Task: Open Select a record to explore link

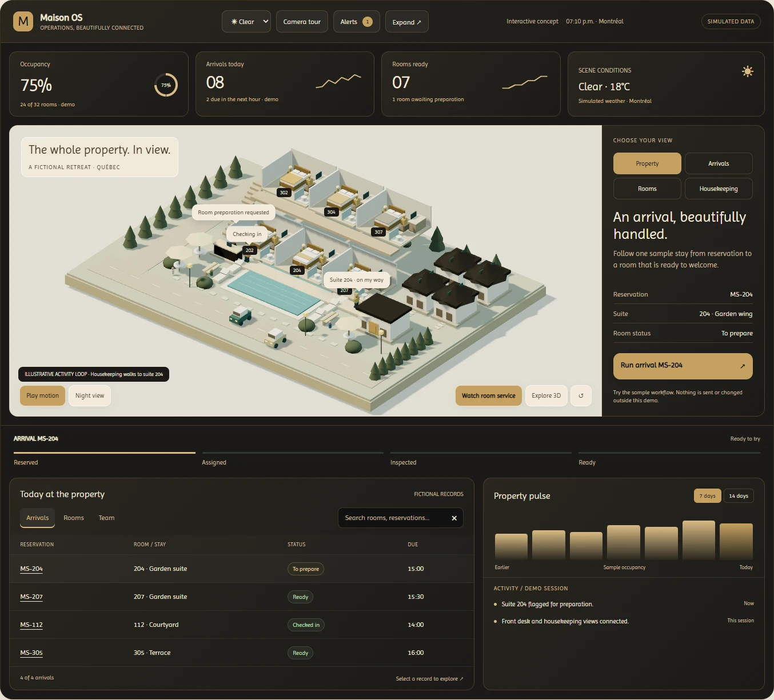Action: 429,679
